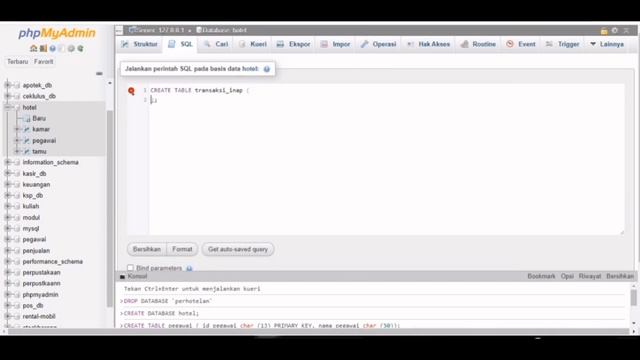Click Bookmark in console bar
Screen dimensions: 640x360
tap(541, 276)
